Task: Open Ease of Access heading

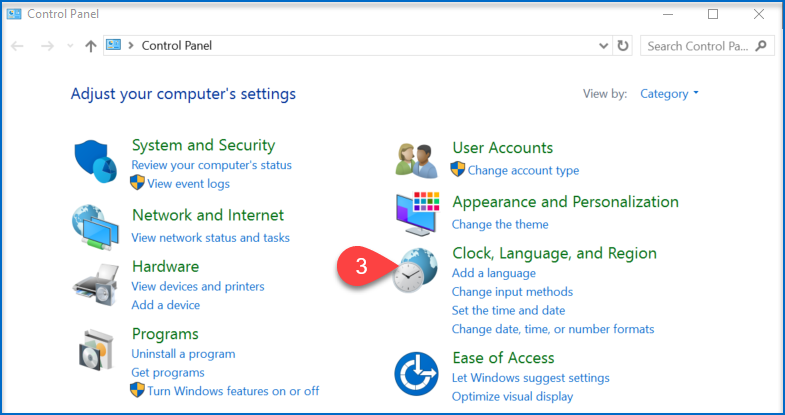Action: point(503,358)
